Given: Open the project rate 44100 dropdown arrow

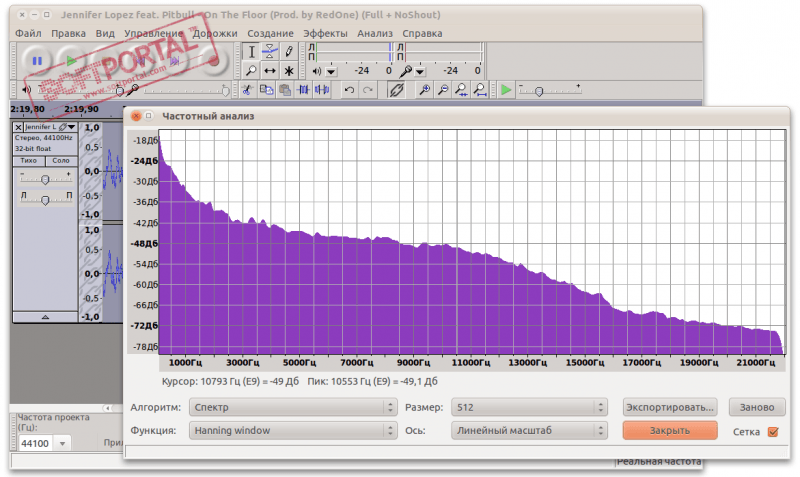Looking at the screenshot, I should pos(62,443).
